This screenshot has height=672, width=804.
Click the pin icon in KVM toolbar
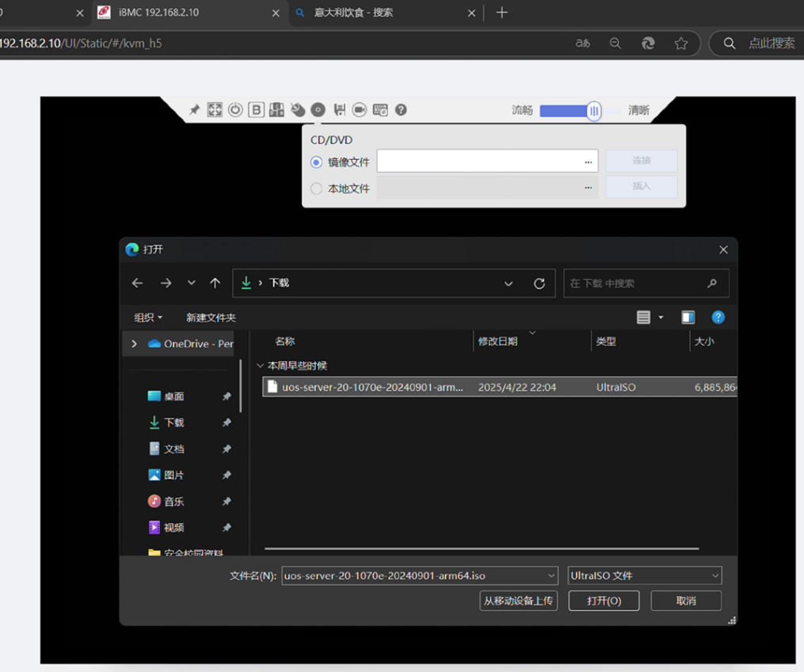[194, 110]
